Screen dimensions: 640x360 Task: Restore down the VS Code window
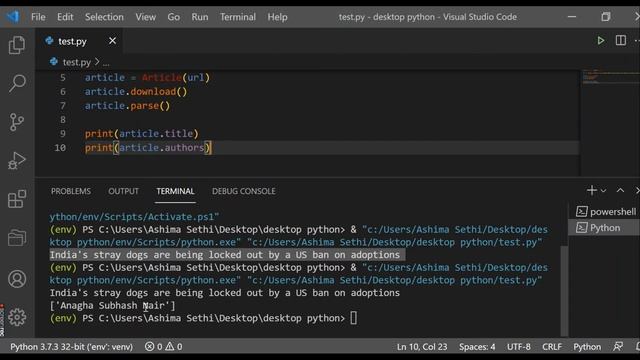pos(606,17)
